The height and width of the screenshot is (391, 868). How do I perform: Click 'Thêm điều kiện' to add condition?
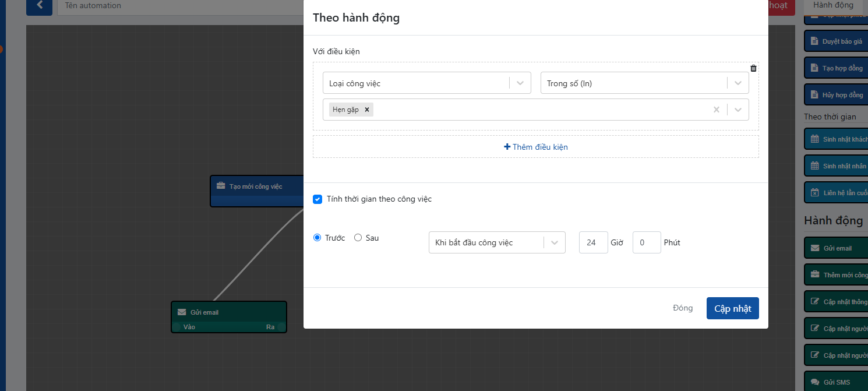pyautogui.click(x=536, y=147)
